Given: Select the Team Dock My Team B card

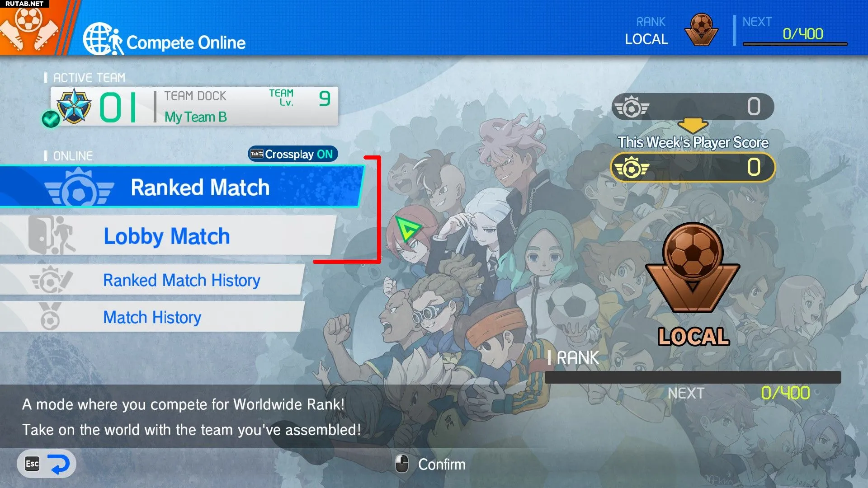Looking at the screenshot, I should coord(194,106).
